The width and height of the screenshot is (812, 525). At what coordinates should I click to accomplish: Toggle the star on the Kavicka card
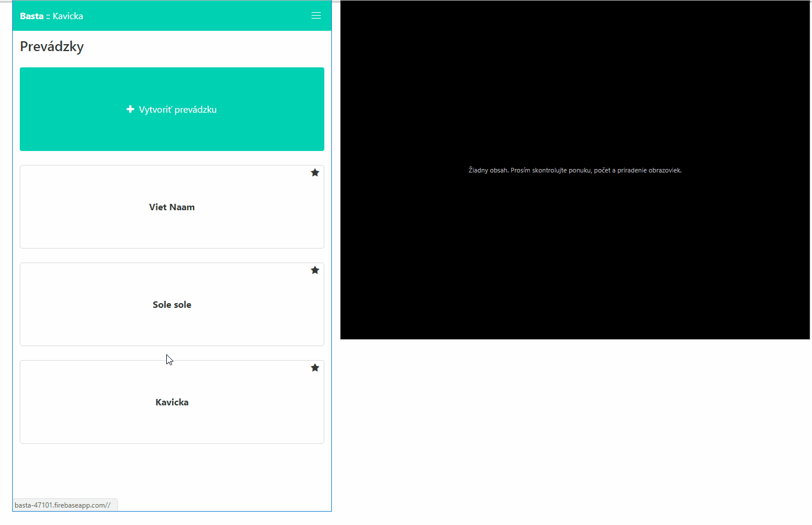(314, 368)
